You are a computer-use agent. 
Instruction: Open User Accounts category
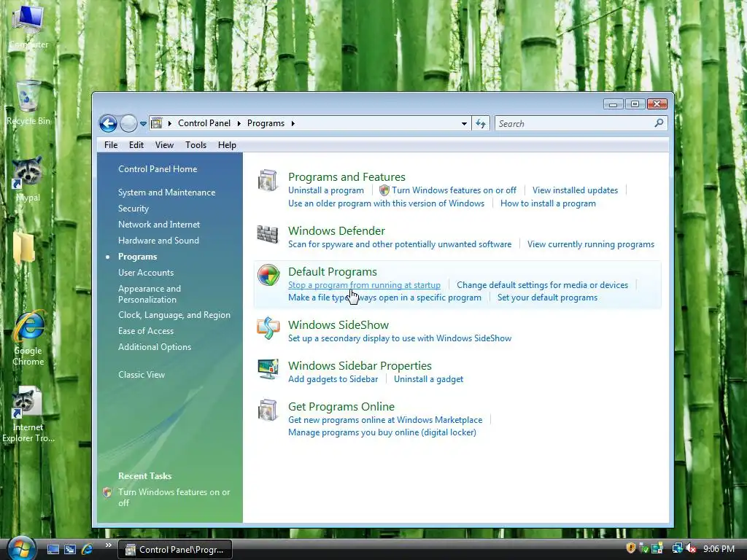click(146, 273)
